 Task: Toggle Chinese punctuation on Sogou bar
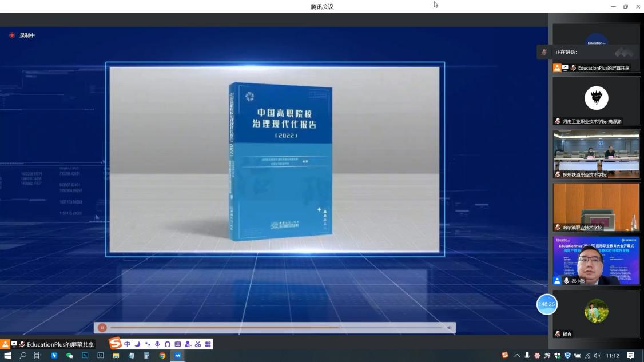point(148,344)
